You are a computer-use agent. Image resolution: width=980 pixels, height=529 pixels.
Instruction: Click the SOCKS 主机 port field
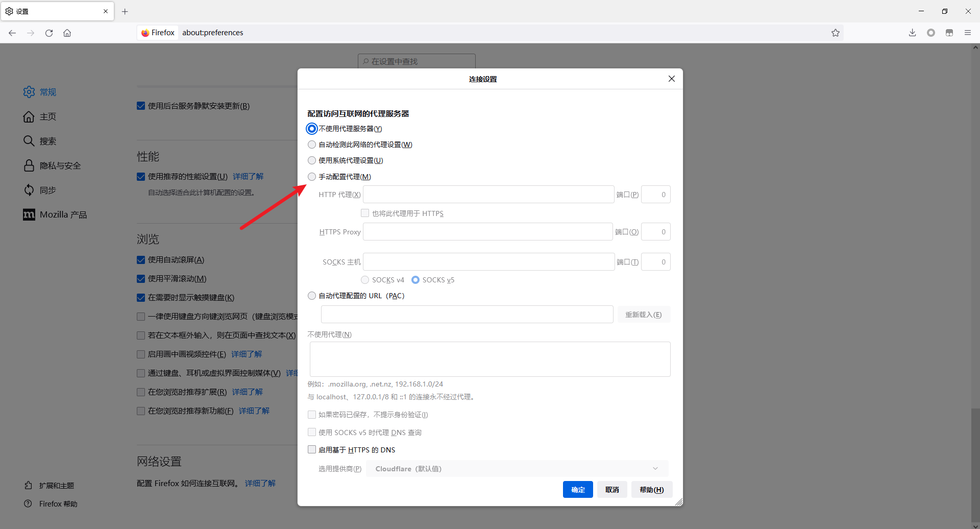click(x=656, y=262)
